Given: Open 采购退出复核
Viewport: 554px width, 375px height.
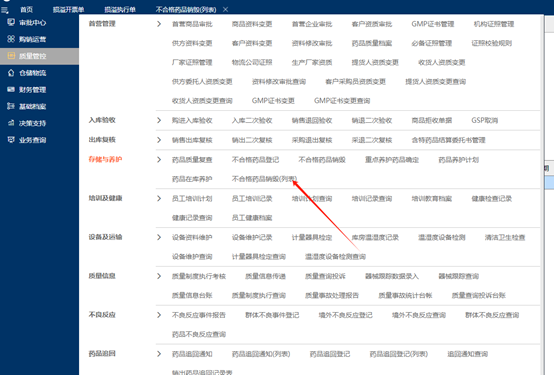Looking at the screenshot, I should 312,140.
